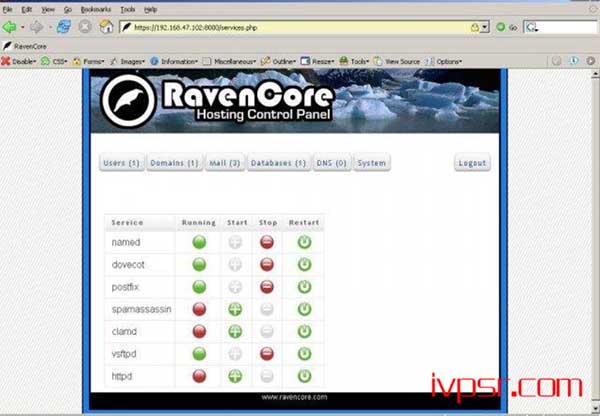Click the DNS (0) button
The width and height of the screenshot is (600, 416).
click(331, 163)
